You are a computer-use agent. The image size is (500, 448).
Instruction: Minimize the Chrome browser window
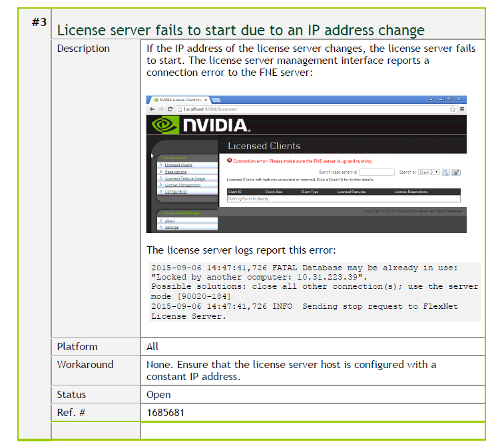(x=440, y=99)
